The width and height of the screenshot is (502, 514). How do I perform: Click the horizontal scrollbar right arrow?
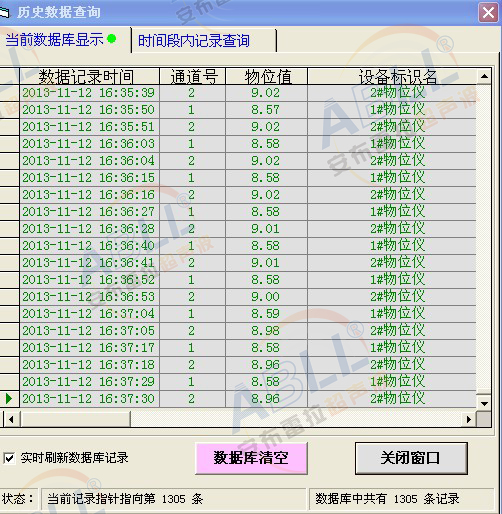pos(468,419)
